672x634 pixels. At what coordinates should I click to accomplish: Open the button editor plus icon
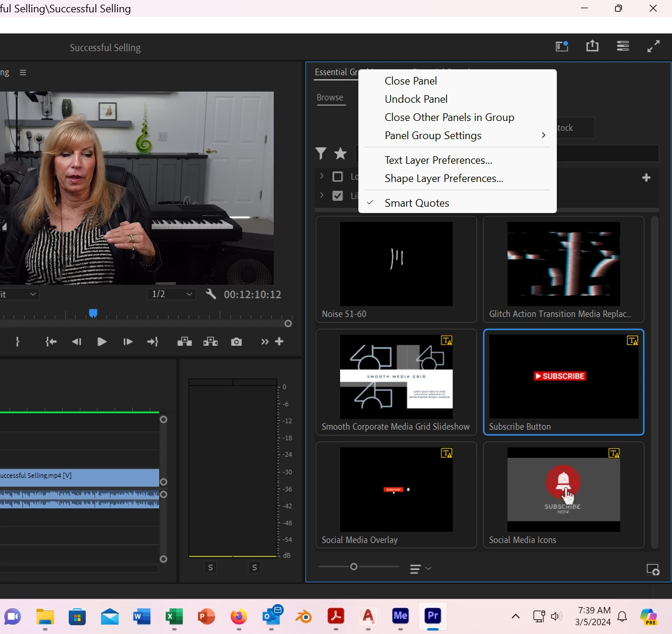pyautogui.click(x=279, y=342)
